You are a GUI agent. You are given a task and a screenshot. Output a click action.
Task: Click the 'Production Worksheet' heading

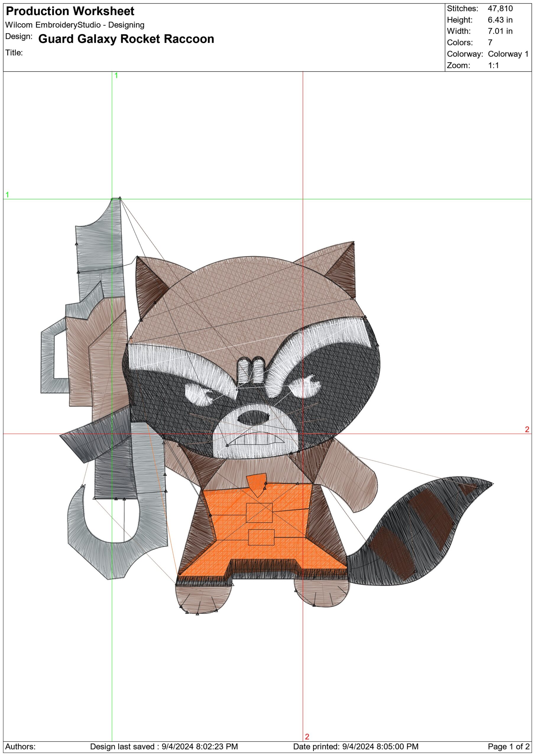point(70,11)
